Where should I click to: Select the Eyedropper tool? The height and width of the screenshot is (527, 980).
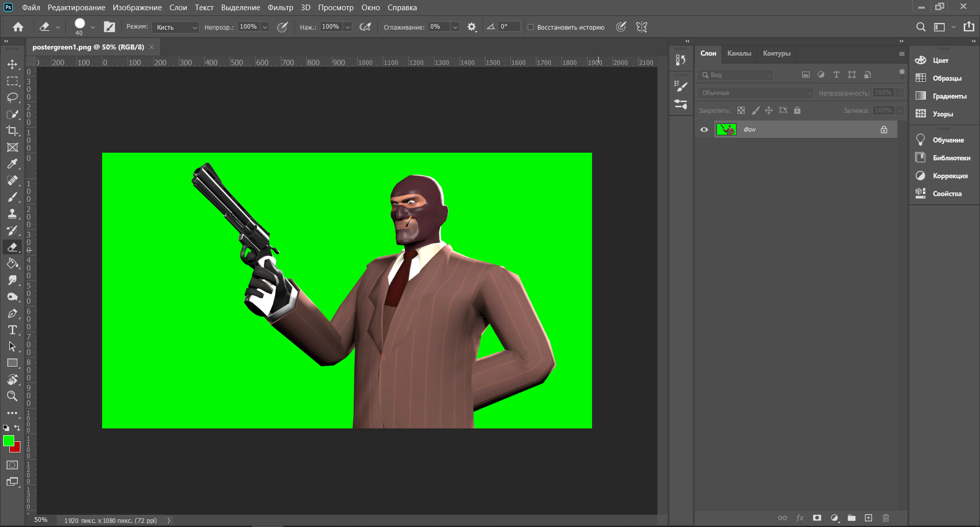12,164
